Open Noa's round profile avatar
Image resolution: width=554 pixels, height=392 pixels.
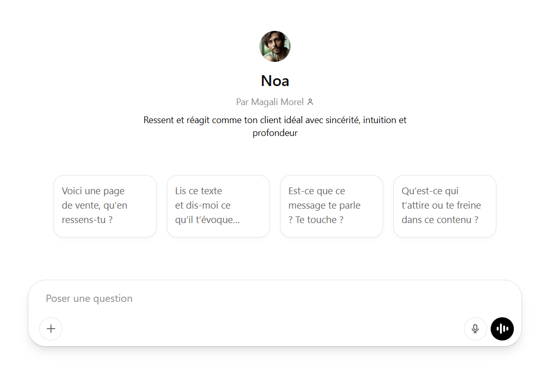tap(275, 46)
